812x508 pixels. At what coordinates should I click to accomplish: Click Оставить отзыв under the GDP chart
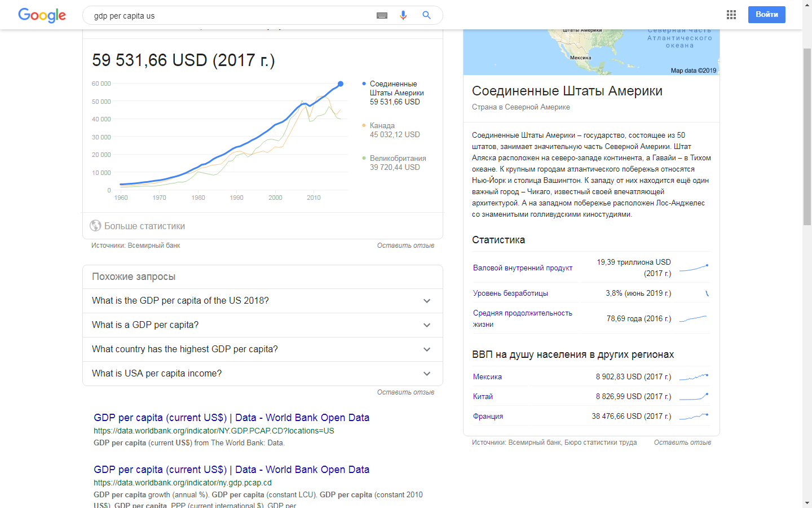(405, 246)
